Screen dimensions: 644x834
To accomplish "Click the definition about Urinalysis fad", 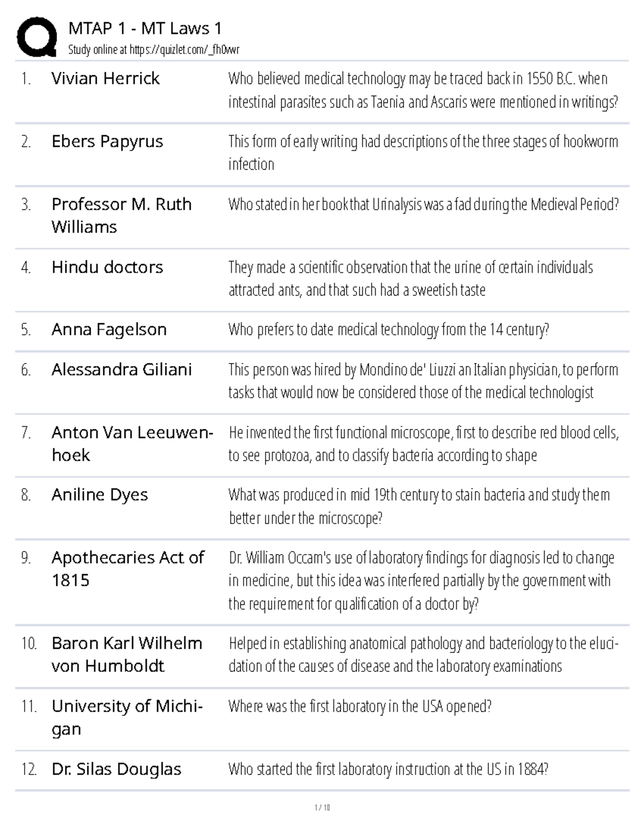I will point(424,205).
